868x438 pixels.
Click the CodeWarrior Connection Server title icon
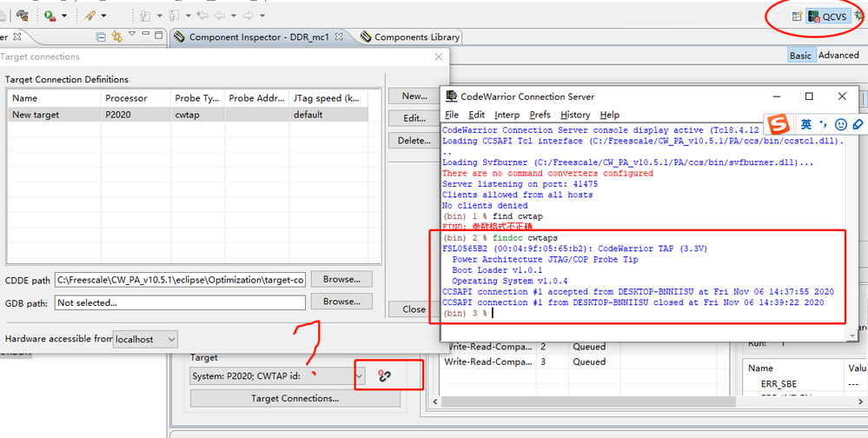click(x=451, y=96)
